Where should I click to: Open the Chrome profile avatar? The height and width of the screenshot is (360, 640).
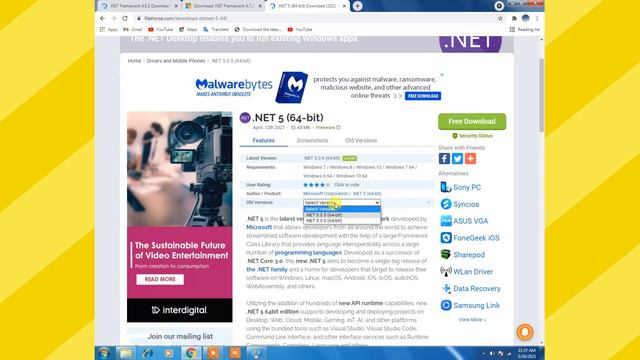(526, 18)
